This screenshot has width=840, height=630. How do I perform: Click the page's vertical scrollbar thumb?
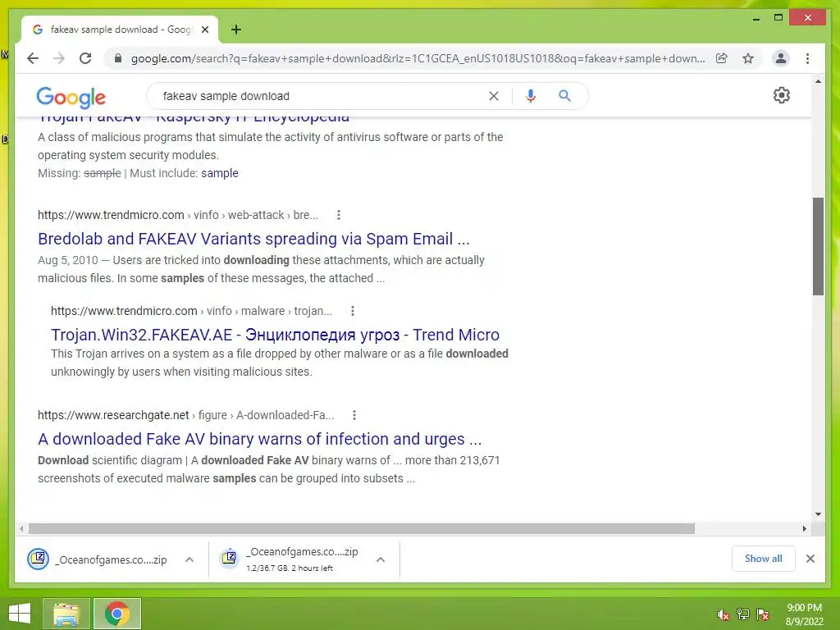click(818, 246)
